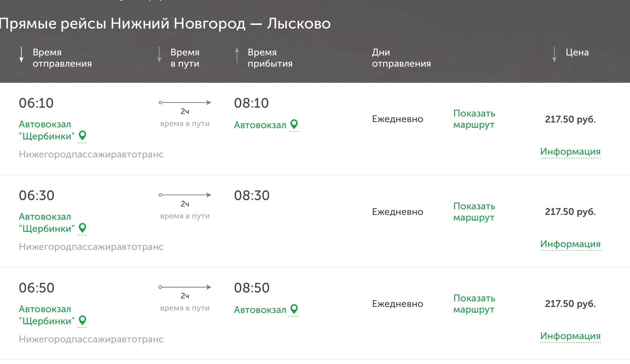The image size is (630, 364).
Task: Show route for the 06:50 trip
Action: 474,304
